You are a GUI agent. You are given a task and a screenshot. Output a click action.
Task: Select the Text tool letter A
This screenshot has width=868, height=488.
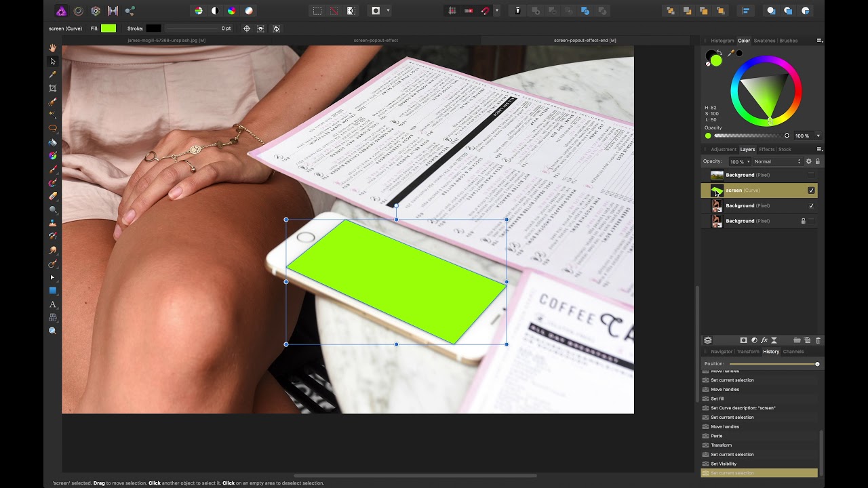(x=52, y=304)
